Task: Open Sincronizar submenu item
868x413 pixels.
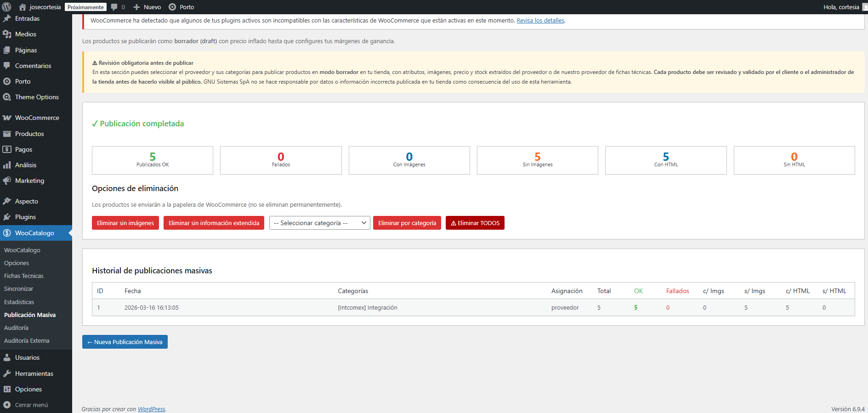Action: tap(18, 289)
